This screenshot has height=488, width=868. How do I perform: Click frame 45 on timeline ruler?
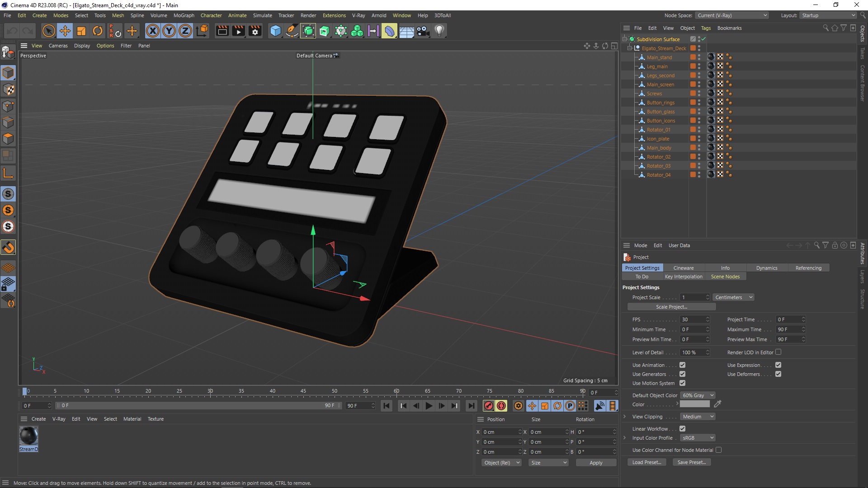point(303,391)
